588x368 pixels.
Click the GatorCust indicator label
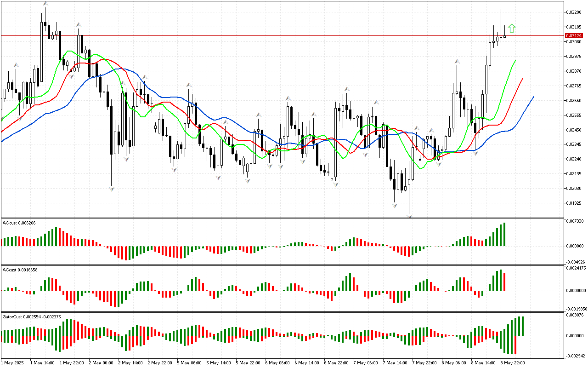(31, 317)
